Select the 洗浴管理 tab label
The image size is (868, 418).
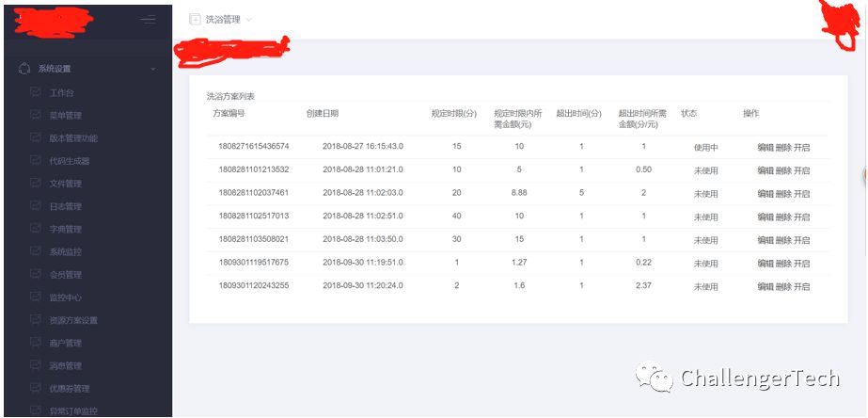[x=223, y=20]
